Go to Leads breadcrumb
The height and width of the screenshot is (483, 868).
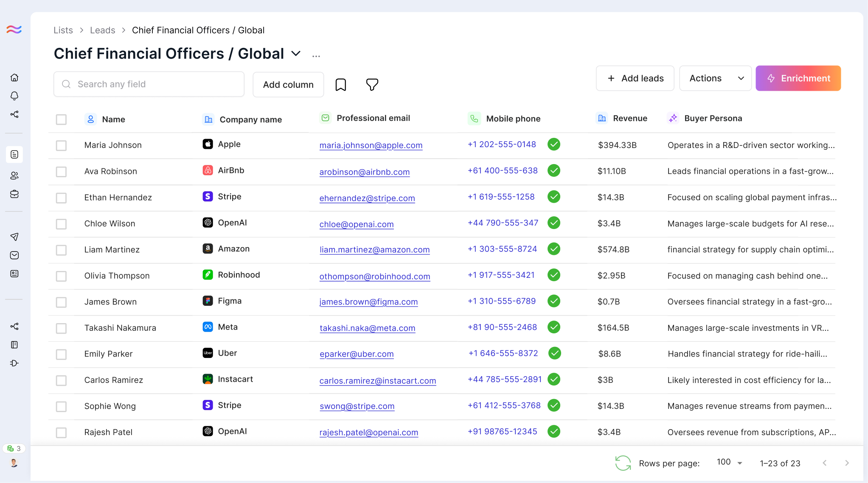click(103, 30)
